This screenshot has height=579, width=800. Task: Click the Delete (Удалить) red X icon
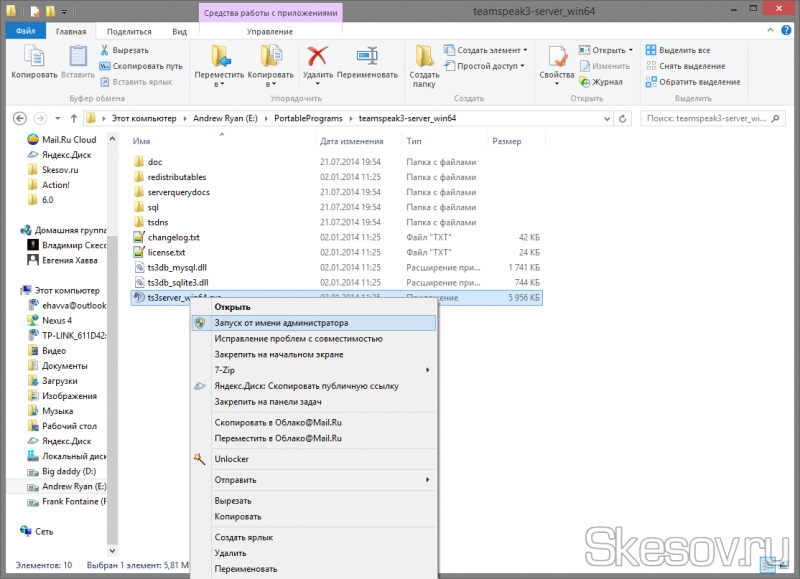tap(318, 56)
